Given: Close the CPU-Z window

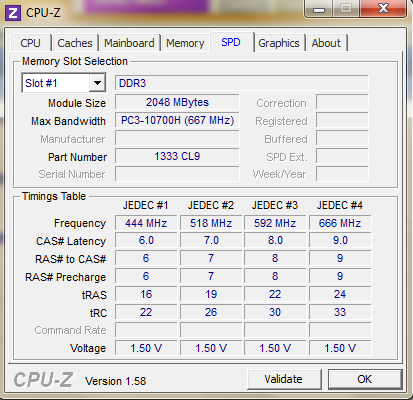Looking at the screenshot, I should coord(383,9).
